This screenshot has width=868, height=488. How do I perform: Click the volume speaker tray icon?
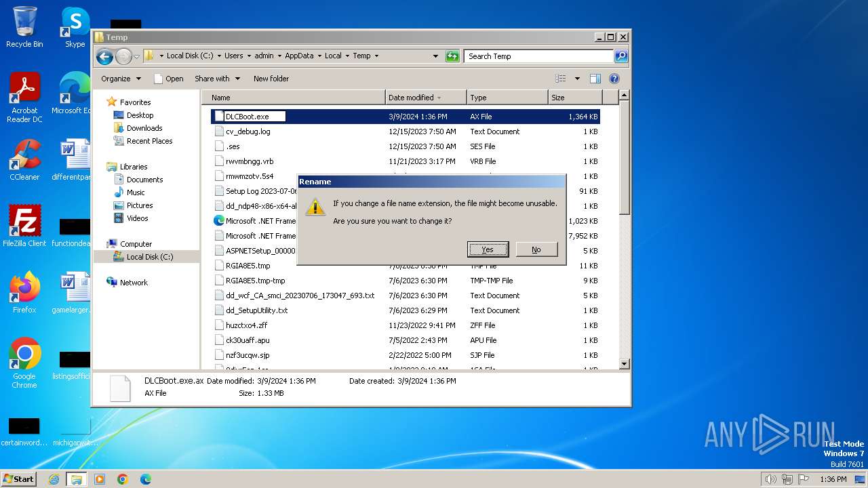[770, 479]
